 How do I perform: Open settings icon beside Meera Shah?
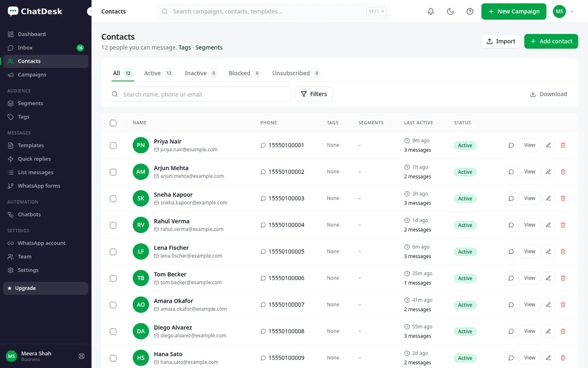(82, 356)
